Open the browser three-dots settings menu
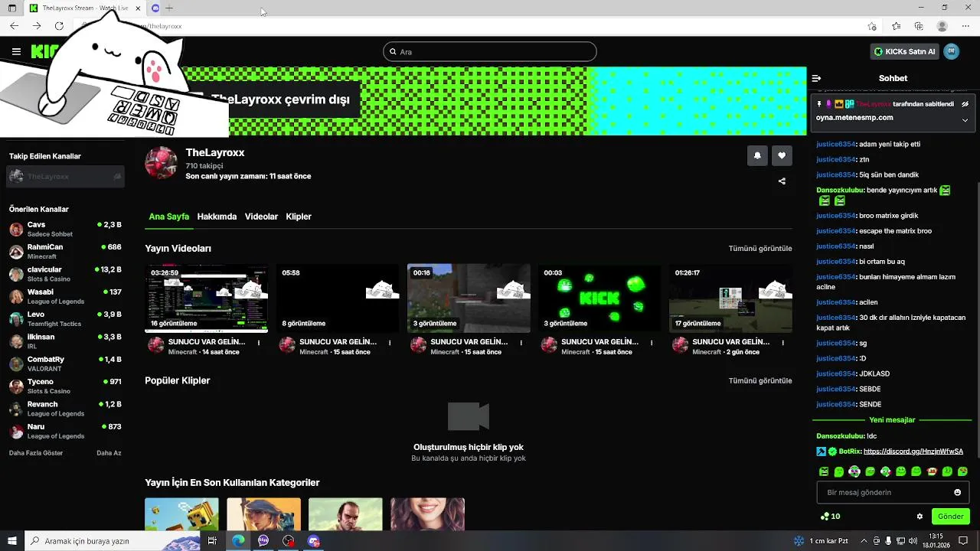Image resolution: width=980 pixels, height=551 pixels. [x=965, y=26]
